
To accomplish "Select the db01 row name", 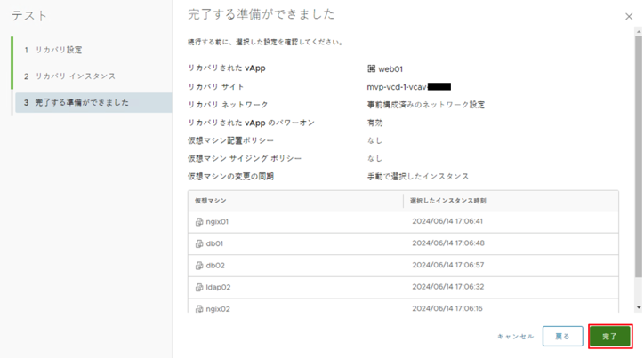I will pyautogui.click(x=214, y=243).
